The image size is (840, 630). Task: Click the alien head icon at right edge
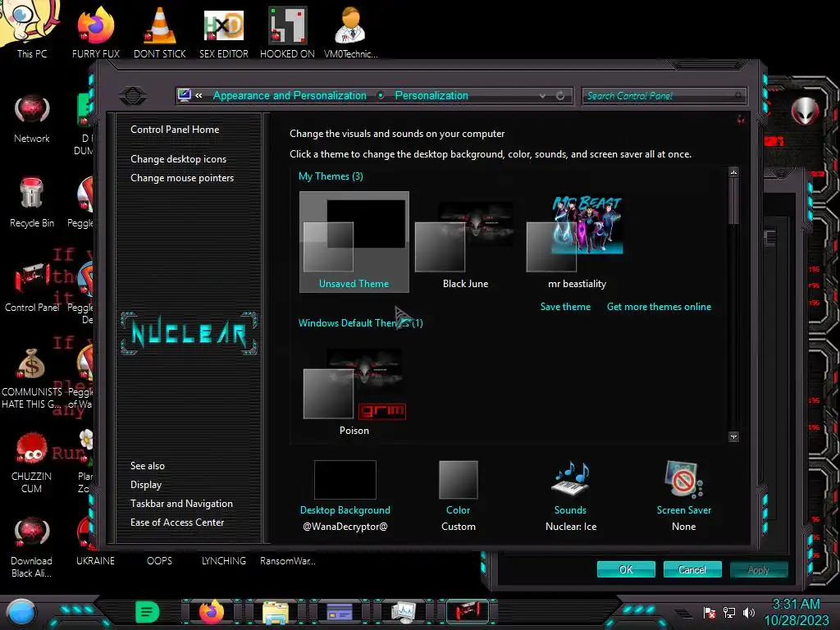tap(805, 112)
